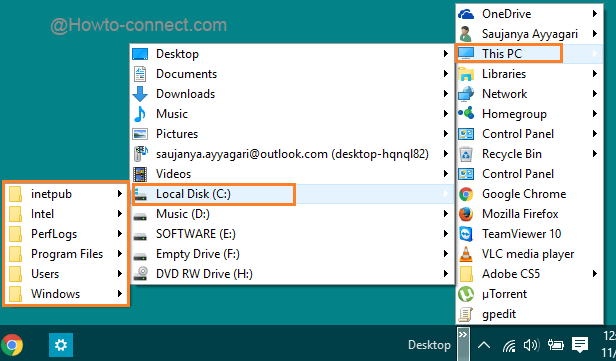Viewport: 616px width, 361px height.
Task: Click the Mozilla Firefox icon
Action: [466, 214]
